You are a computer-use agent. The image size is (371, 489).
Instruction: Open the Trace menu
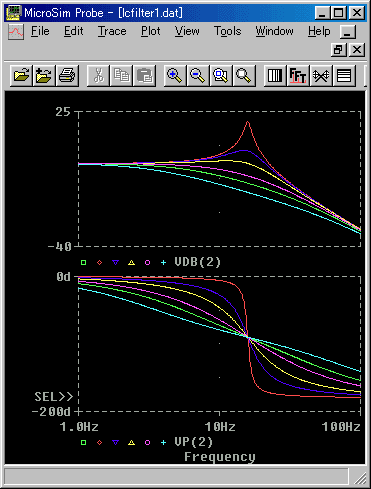coord(112,31)
